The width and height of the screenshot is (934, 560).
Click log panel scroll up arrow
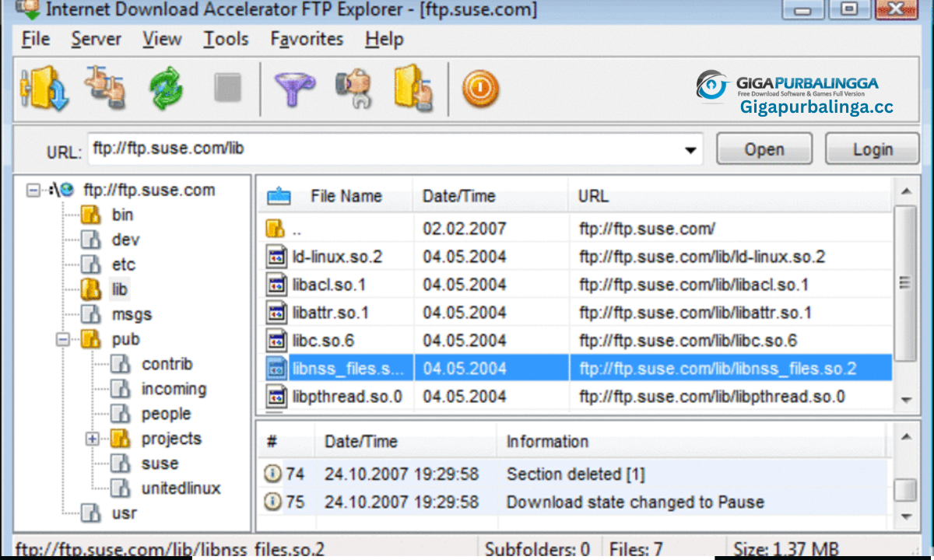coord(904,438)
